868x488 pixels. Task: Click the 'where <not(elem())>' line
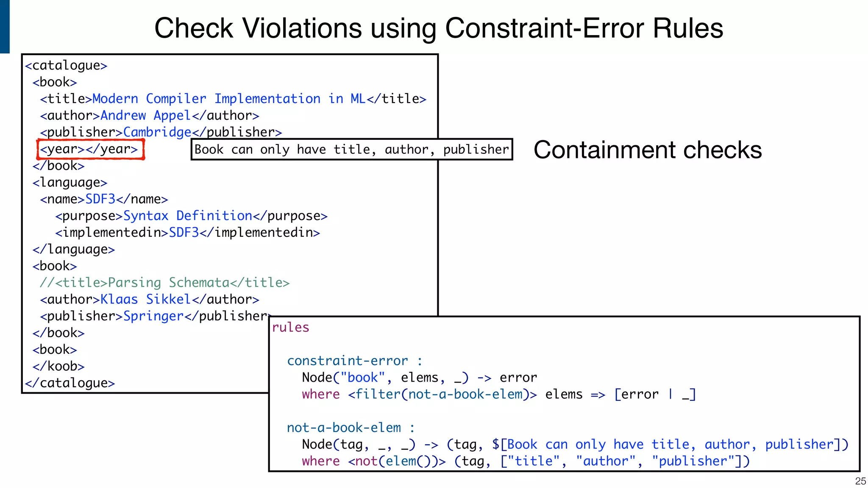(x=526, y=461)
